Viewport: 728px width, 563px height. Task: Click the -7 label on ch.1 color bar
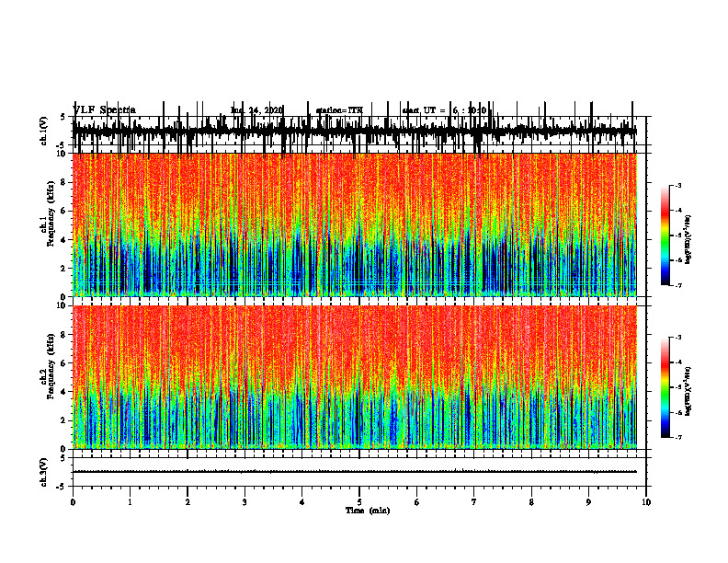(x=677, y=285)
